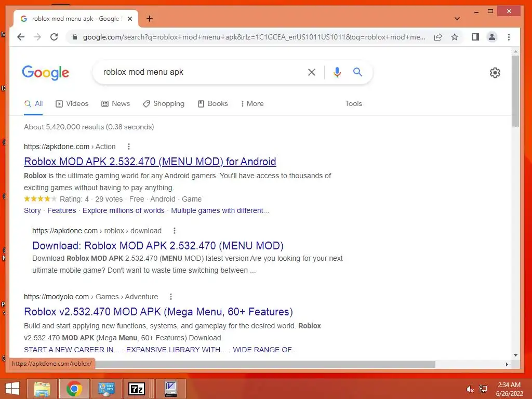This screenshot has height=399, width=532.
Task: Clear the search box with X
Action: coord(312,72)
